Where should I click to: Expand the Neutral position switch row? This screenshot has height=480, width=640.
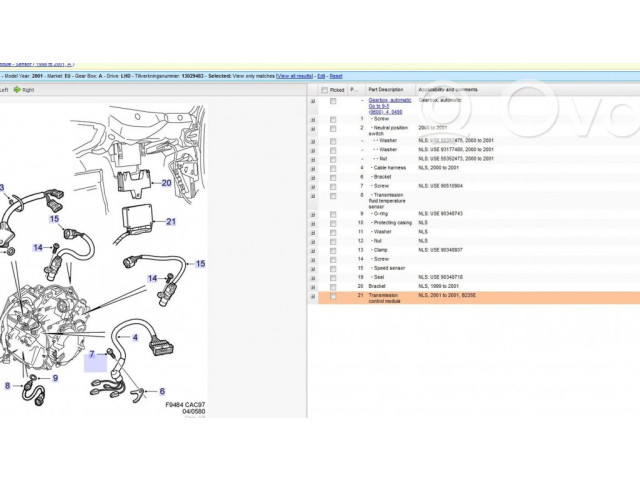pos(313,129)
